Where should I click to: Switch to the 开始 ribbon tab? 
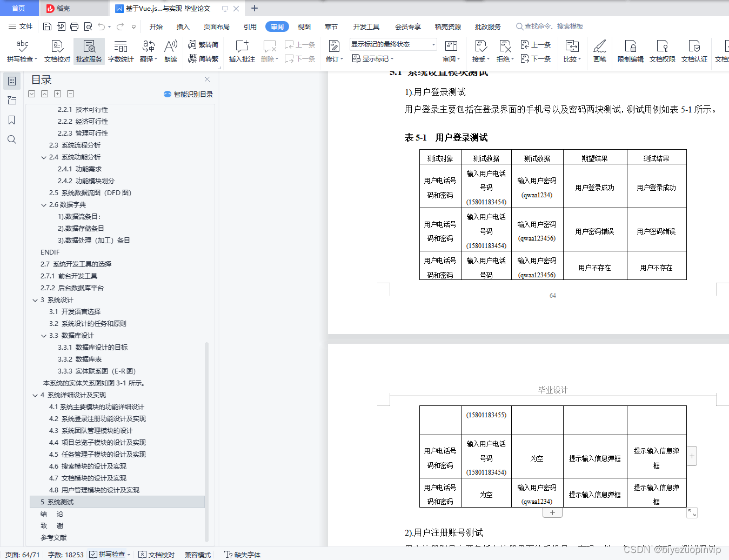click(x=156, y=26)
